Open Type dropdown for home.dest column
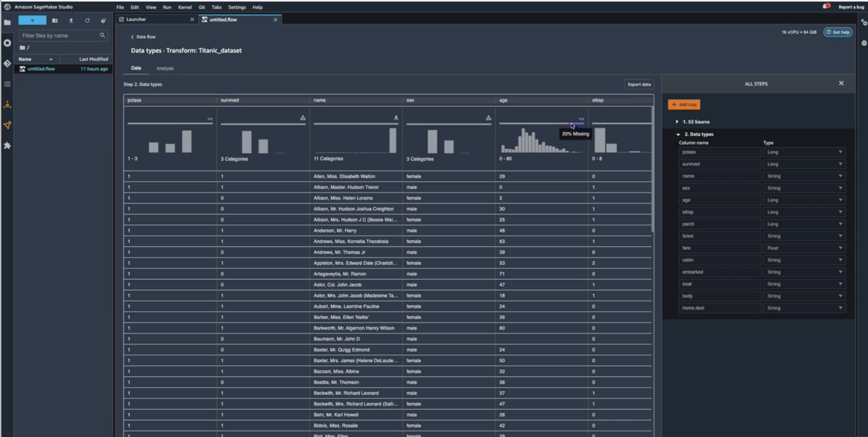The width and height of the screenshot is (868, 437). (x=804, y=308)
